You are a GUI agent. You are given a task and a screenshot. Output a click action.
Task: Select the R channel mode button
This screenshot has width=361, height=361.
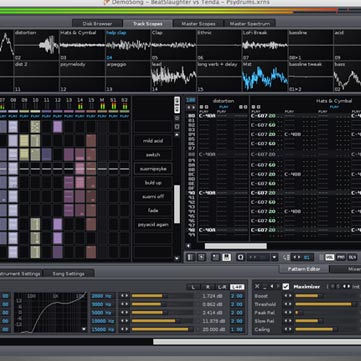[208, 287]
